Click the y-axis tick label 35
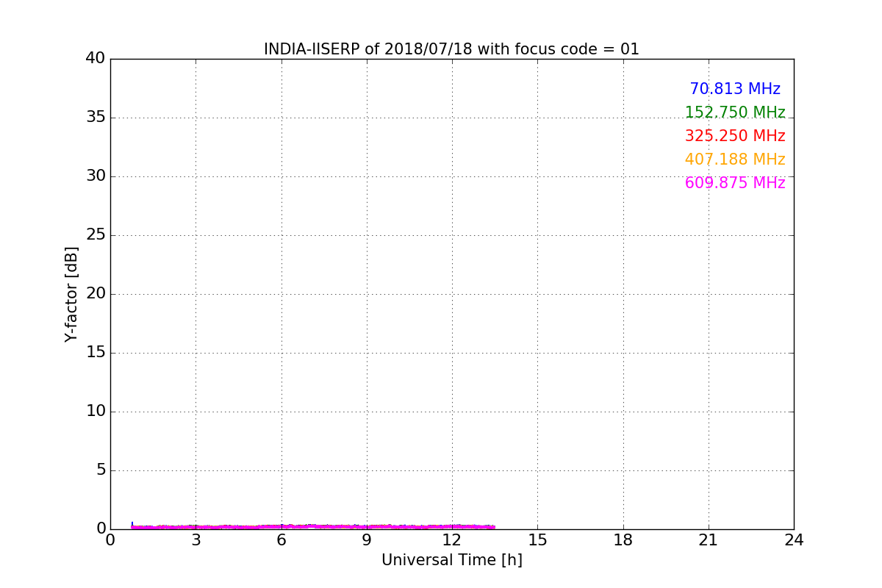 click(96, 118)
